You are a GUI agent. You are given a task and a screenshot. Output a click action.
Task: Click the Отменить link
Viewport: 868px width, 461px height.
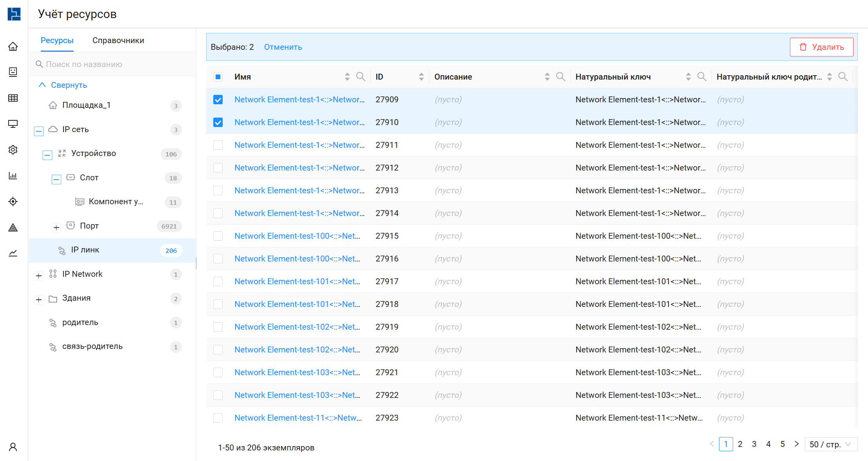(283, 47)
